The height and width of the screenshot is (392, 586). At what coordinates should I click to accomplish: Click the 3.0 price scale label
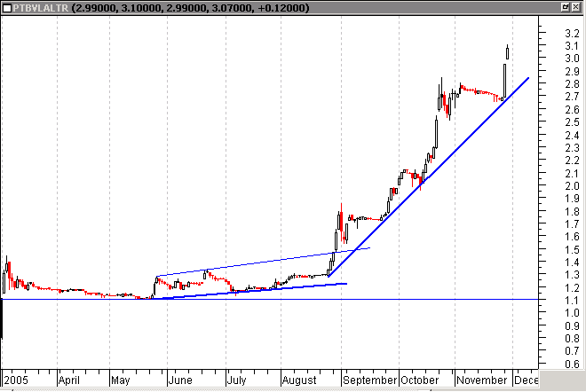(572, 59)
